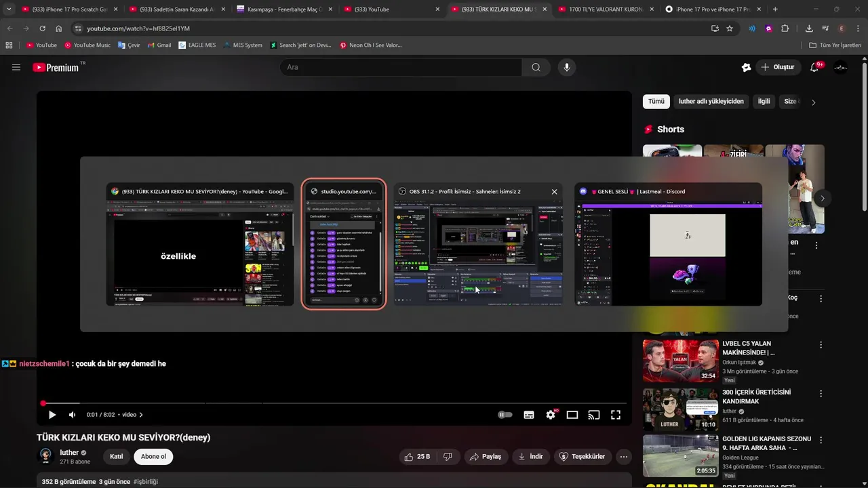Switch to Sadettin Saran Kazandı tab
The image size is (868, 488).
tap(177, 9)
